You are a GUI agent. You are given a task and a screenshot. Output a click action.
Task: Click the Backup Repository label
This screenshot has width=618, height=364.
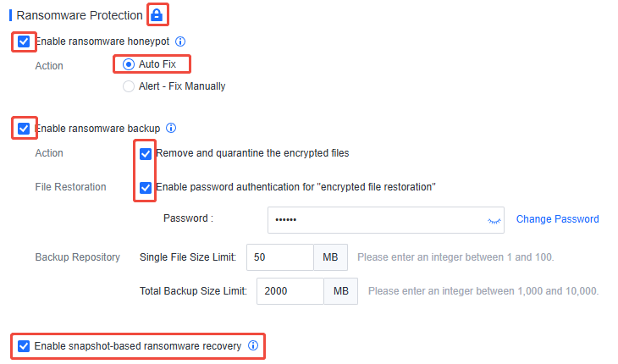pos(78,257)
